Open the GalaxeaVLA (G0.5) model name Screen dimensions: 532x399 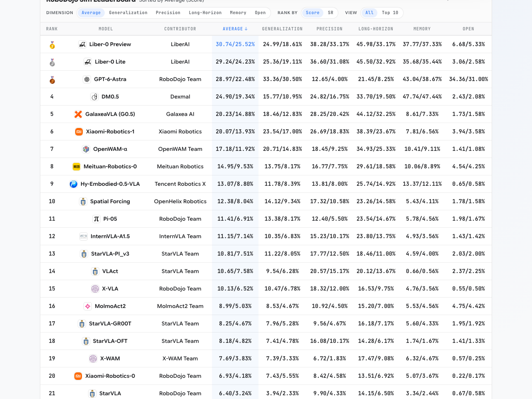click(x=110, y=114)
